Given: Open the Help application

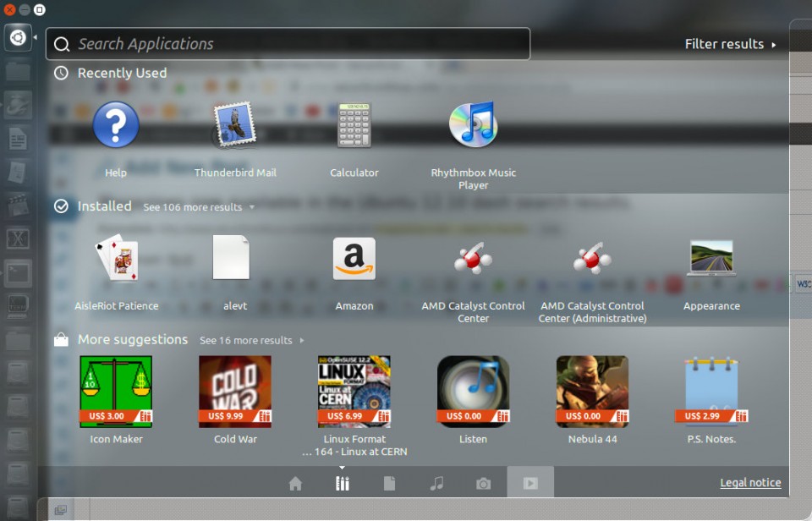Looking at the screenshot, I should coord(116,125).
